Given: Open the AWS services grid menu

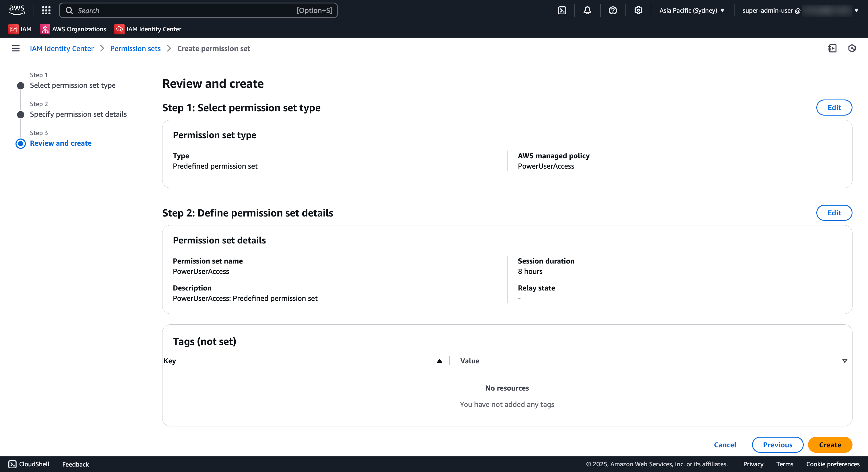Looking at the screenshot, I should tap(46, 10).
